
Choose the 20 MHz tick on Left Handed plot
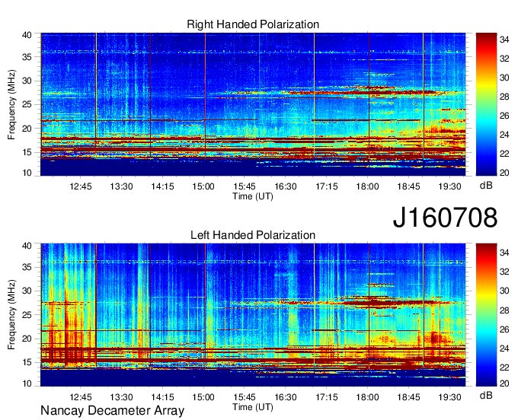coord(27,339)
